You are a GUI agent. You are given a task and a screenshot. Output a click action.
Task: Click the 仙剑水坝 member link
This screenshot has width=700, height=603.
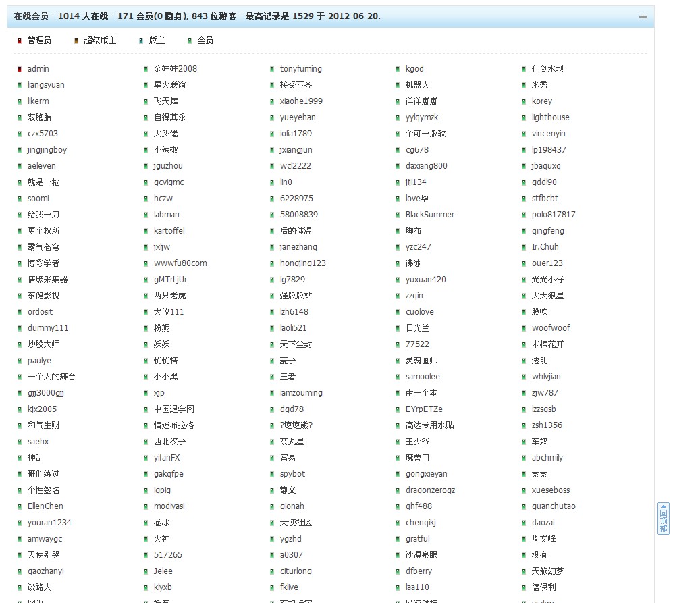click(x=549, y=68)
